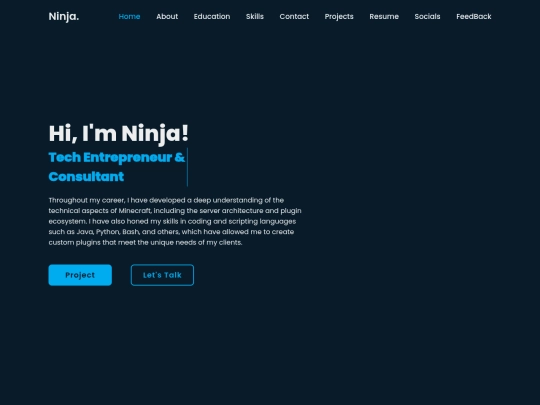The image size is (540, 405).
Task: Go to Socials in the navbar
Action: click(x=427, y=17)
